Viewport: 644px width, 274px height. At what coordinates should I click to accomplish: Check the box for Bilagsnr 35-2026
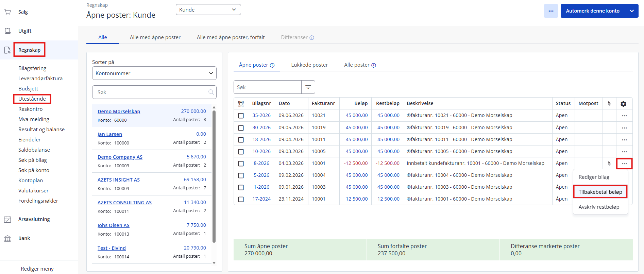pos(241,116)
